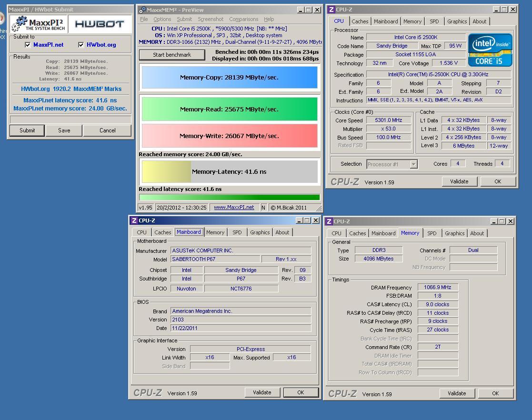Image resolution: width=532 pixels, height=420 pixels.
Task: Click the yellow Memory-Latency result bar
Action: [x=230, y=171]
